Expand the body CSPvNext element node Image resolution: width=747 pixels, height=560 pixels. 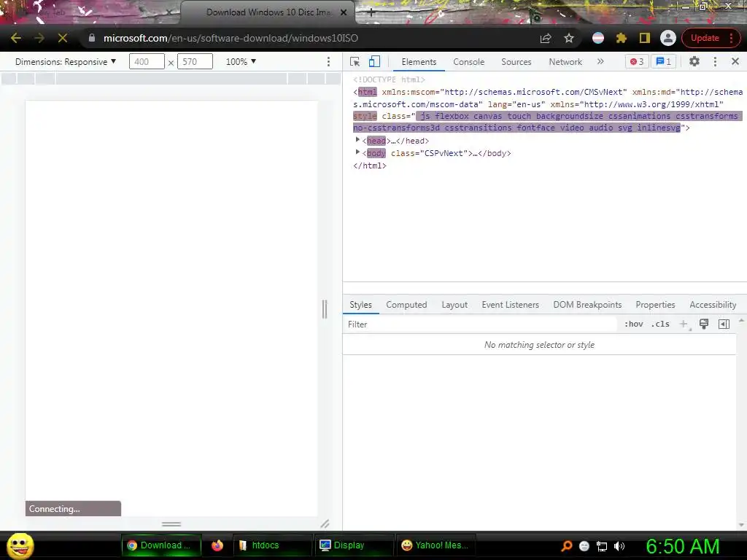pyautogui.click(x=357, y=152)
